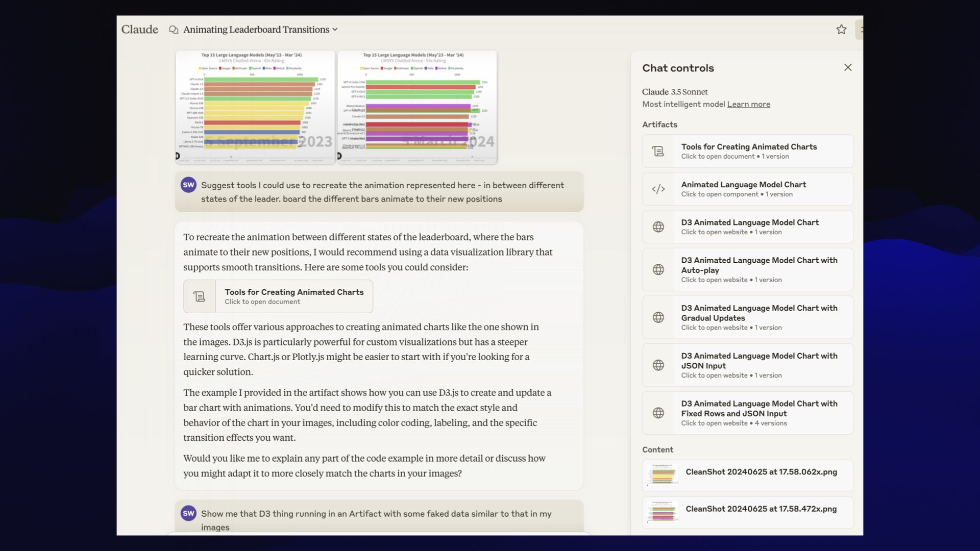The height and width of the screenshot is (551, 980).
Task: Open the Animated Language Model Chart component
Action: [748, 189]
